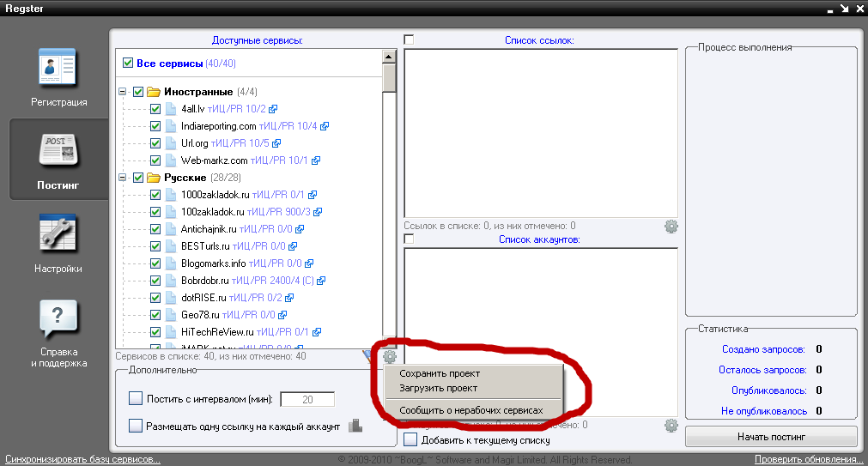Open external link icon for 1000zakladok.ru
The width and height of the screenshot is (868, 466).
[x=313, y=195]
